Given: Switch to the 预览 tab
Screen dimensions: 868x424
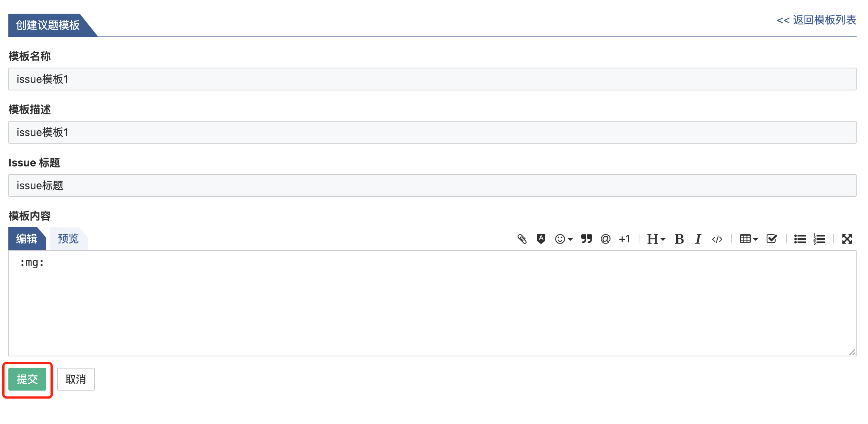Looking at the screenshot, I should point(68,239).
